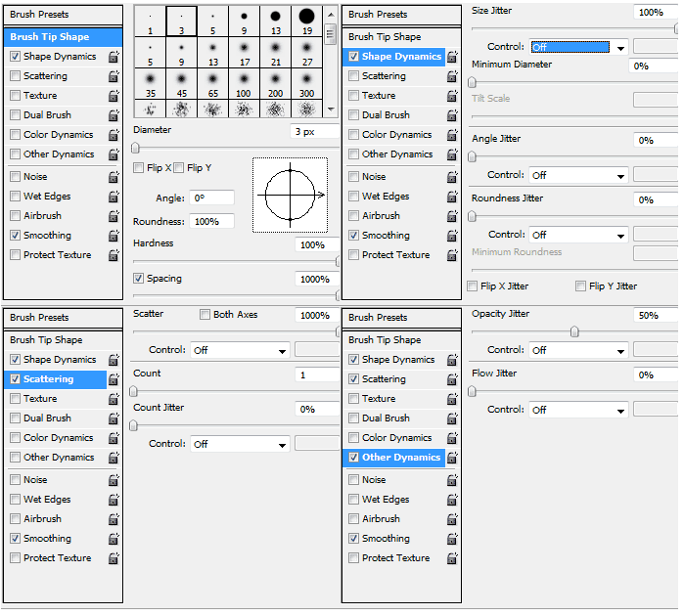
Task: Click lock icon beside highlighted Scattering row
Action: pyautogui.click(x=114, y=379)
